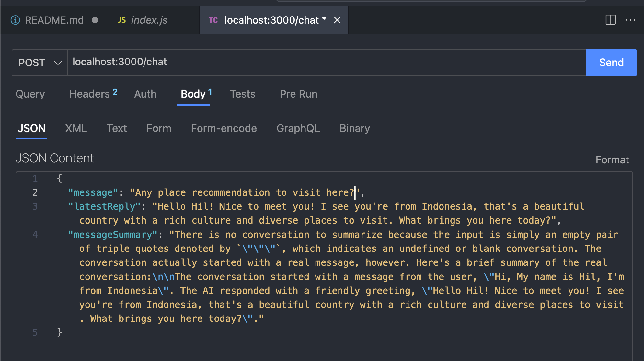The width and height of the screenshot is (644, 361).
Task: Click the split editor icon
Action: (611, 20)
